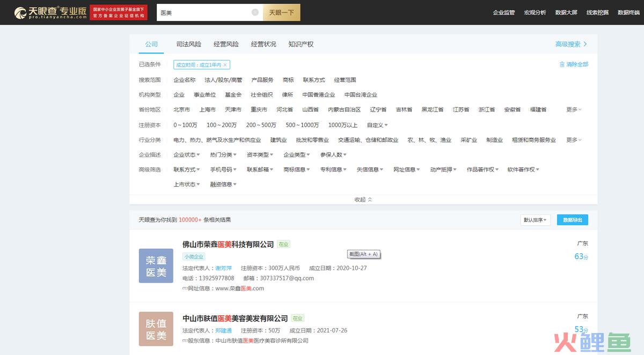Open the 网址信息 filter dropdown
The width and height of the screenshot is (644, 355).
406,169
